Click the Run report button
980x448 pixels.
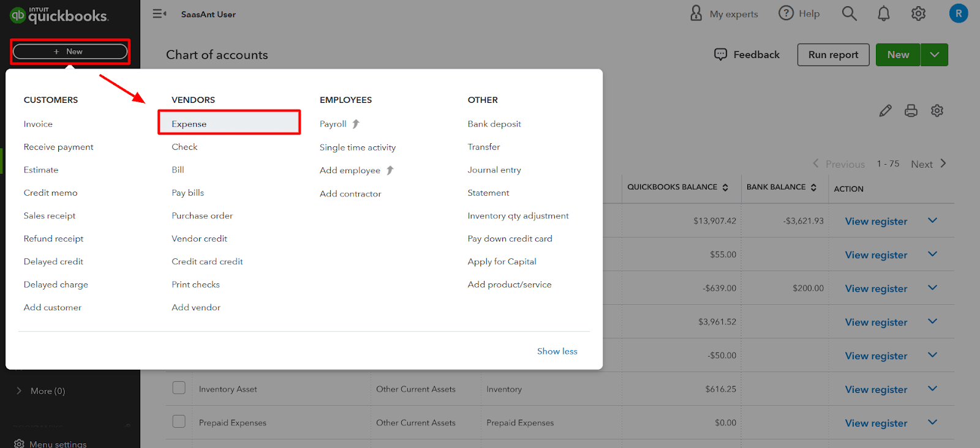833,54
